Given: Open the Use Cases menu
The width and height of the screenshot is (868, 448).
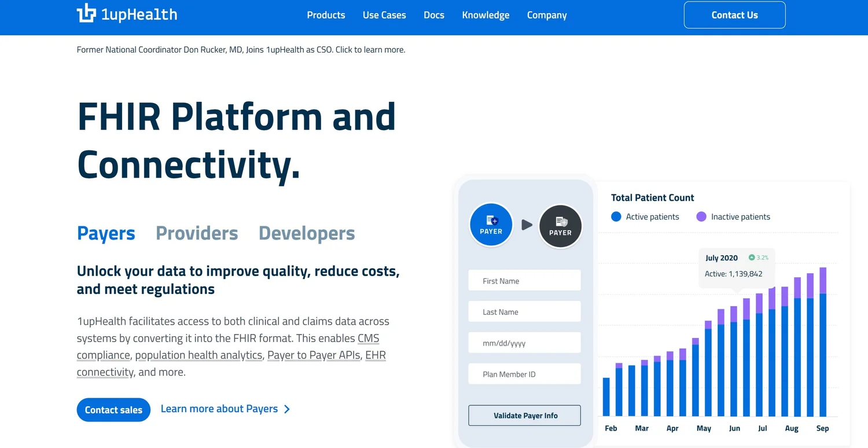Looking at the screenshot, I should [384, 15].
